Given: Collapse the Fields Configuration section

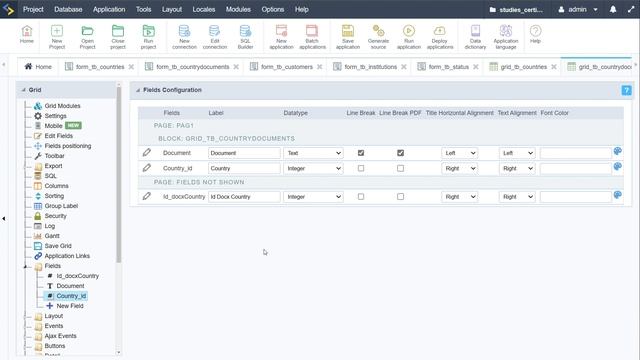Looking at the screenshot, I should click(138, 90).
